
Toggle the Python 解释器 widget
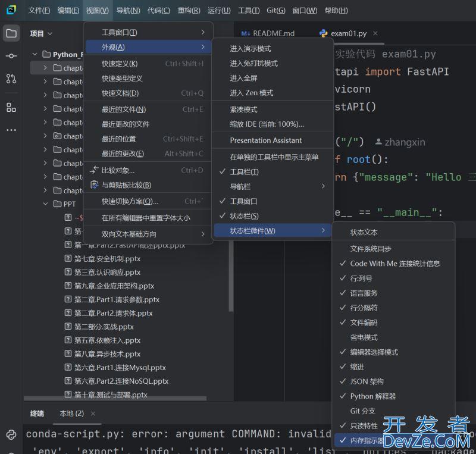point(393,396)
